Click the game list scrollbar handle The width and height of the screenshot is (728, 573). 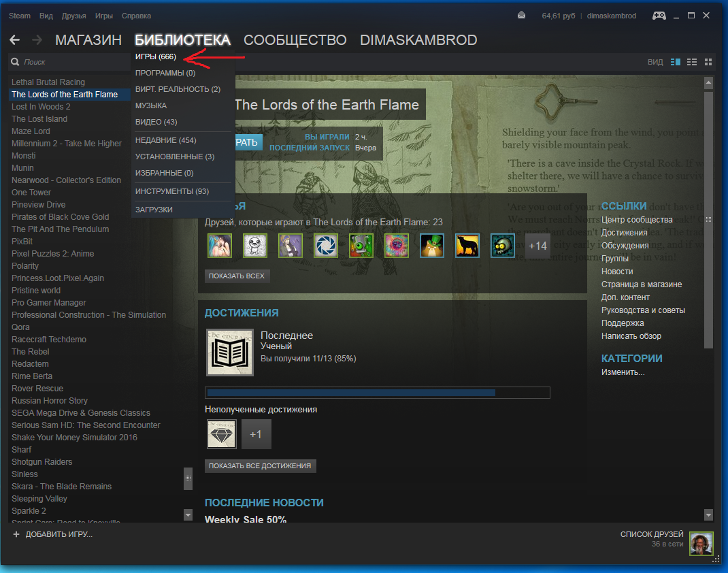[188, 478]
